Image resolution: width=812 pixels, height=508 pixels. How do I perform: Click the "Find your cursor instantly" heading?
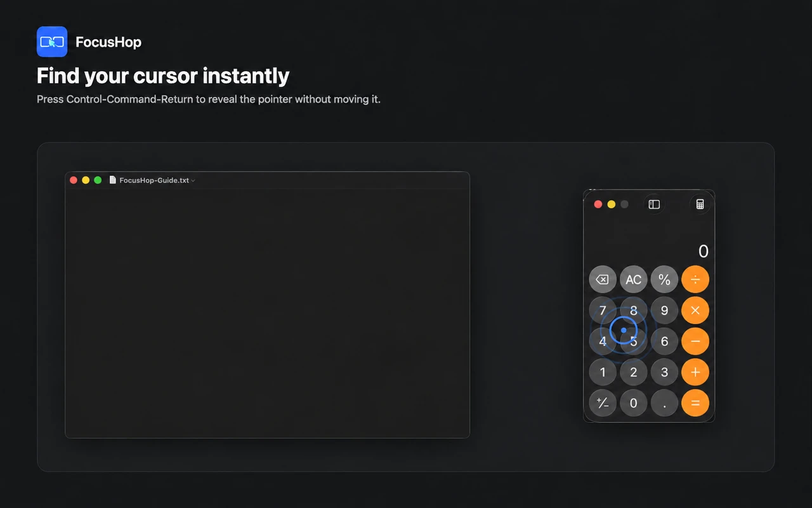coord(163,76)
